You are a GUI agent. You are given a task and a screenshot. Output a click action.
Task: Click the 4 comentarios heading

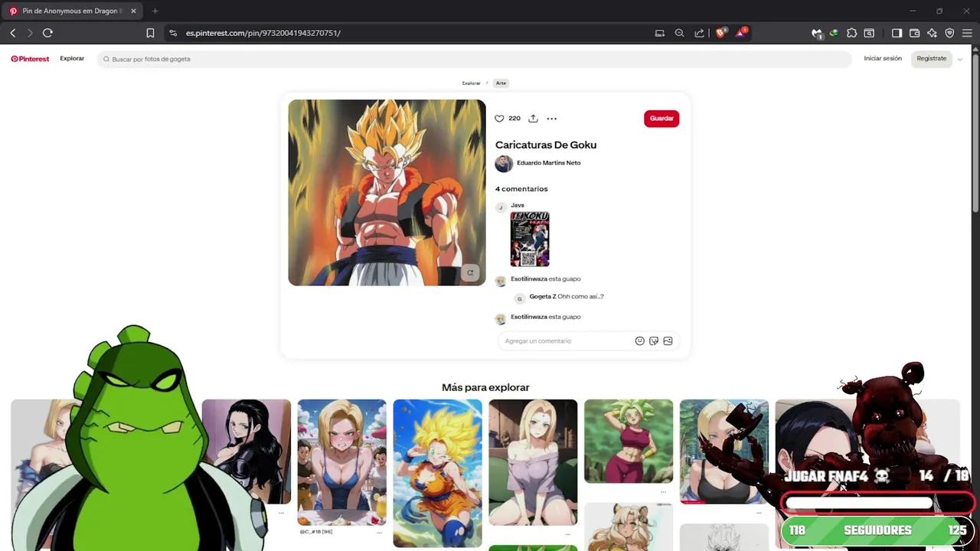[x=521, y=189]
